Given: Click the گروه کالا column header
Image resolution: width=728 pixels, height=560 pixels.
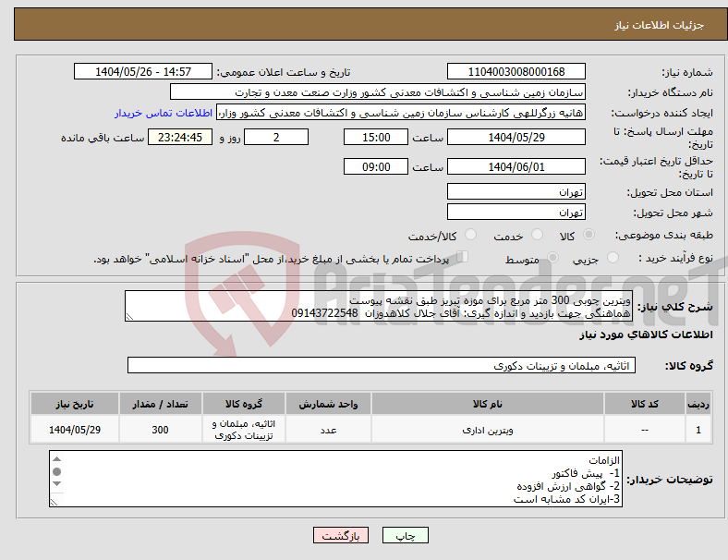Looking at the screenshot, I should (x=244, y=404).
